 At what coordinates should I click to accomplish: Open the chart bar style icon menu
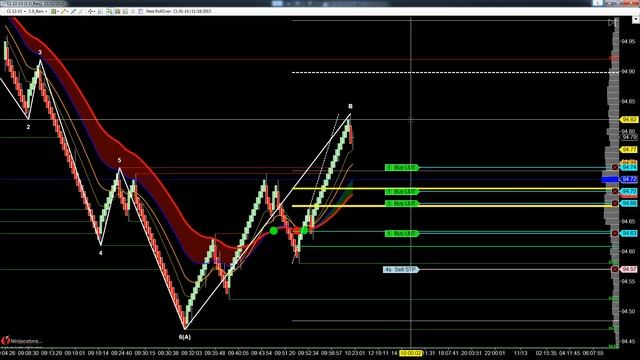[x=54, y=11]
